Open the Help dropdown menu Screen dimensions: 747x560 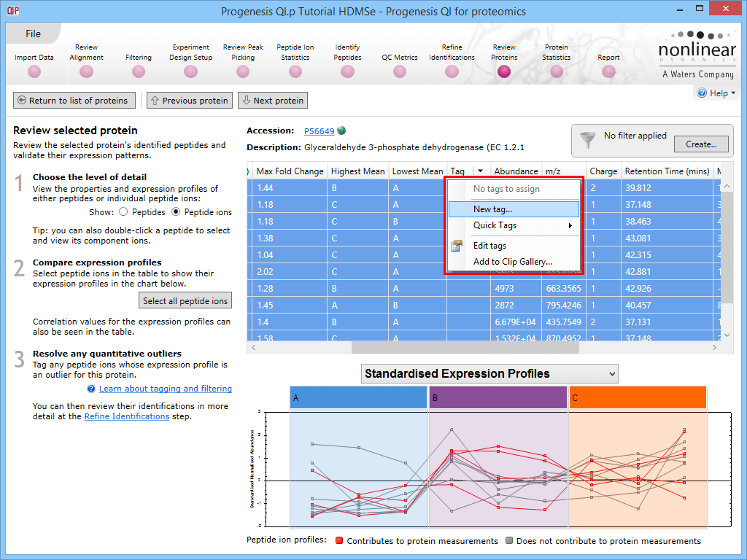coord(716,93)
